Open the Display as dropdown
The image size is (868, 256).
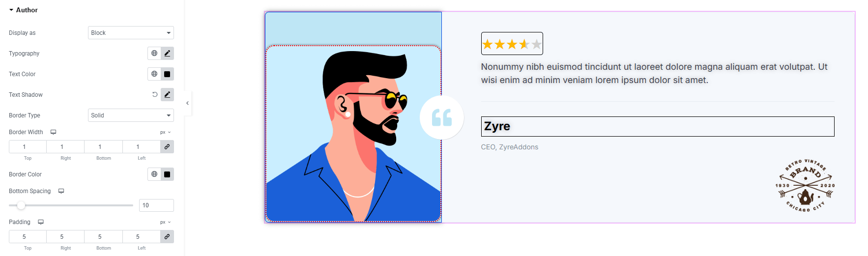click(x=131, y=33)
